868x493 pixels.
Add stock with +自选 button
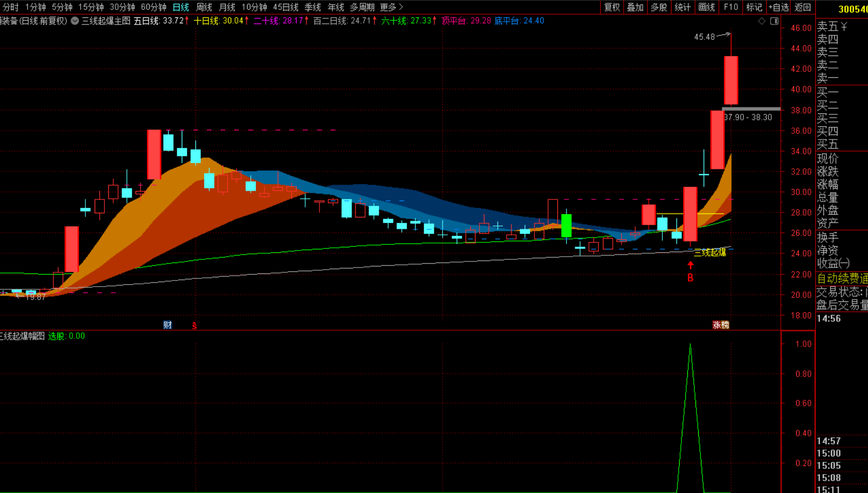tap(778, 7)
